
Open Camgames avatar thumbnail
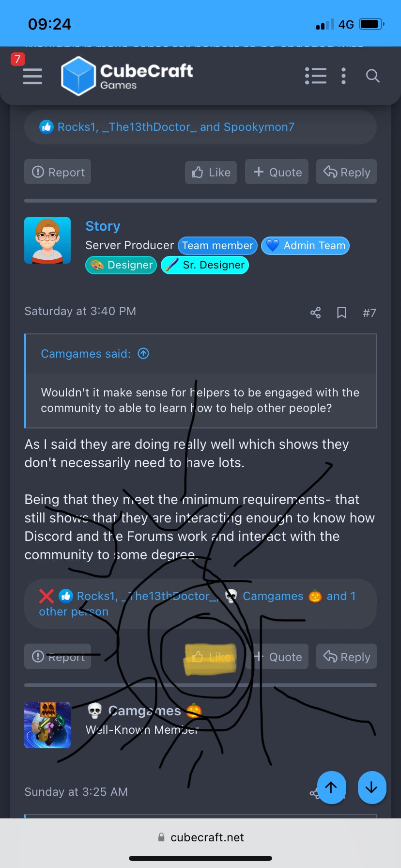click(x=47, y=725)
